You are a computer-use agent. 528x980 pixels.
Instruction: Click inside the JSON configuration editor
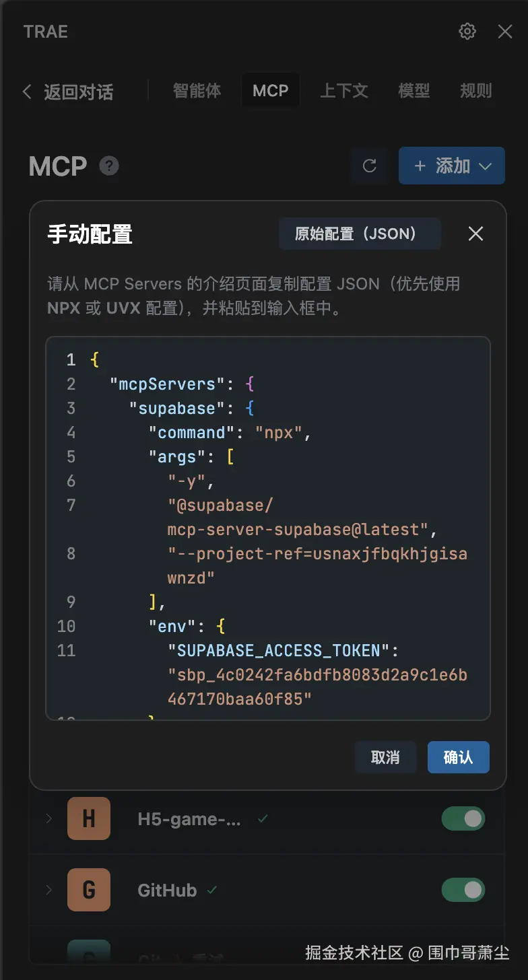(268, 528)
